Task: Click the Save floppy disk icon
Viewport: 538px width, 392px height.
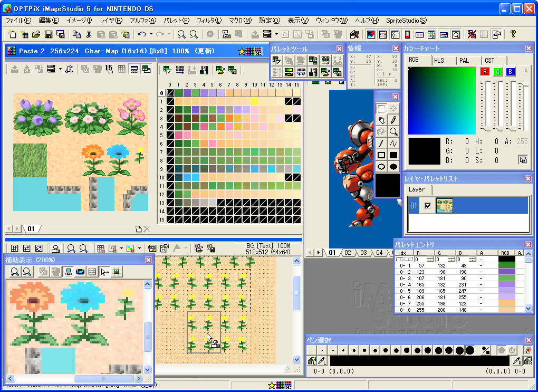Action: click(49, 34)
